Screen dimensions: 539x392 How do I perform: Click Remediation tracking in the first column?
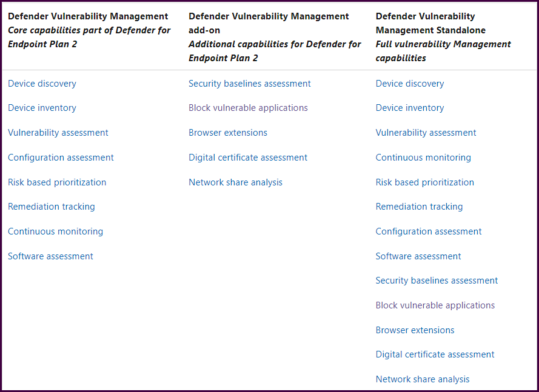51,207
